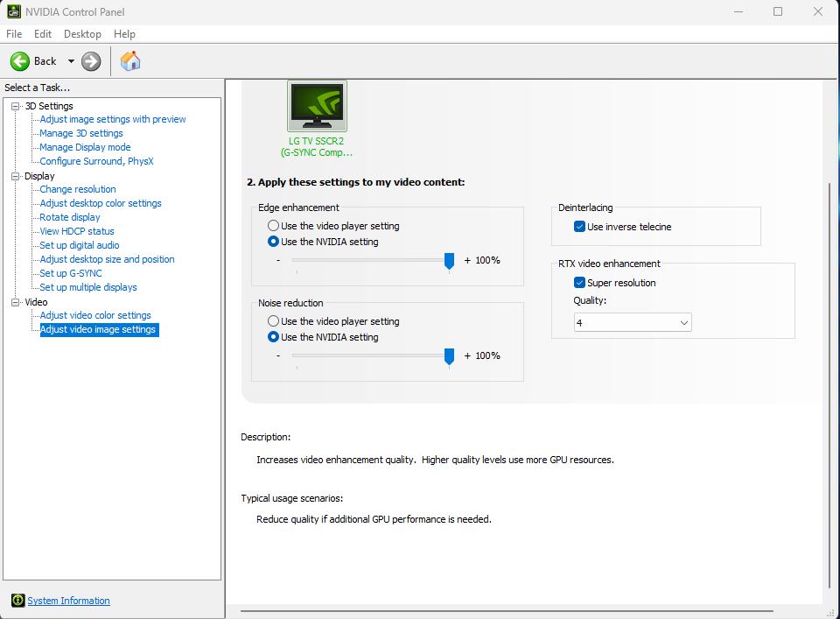Open Adjust video color settings
The height and width of the screenshot is (619, 840).
[95, 315]
